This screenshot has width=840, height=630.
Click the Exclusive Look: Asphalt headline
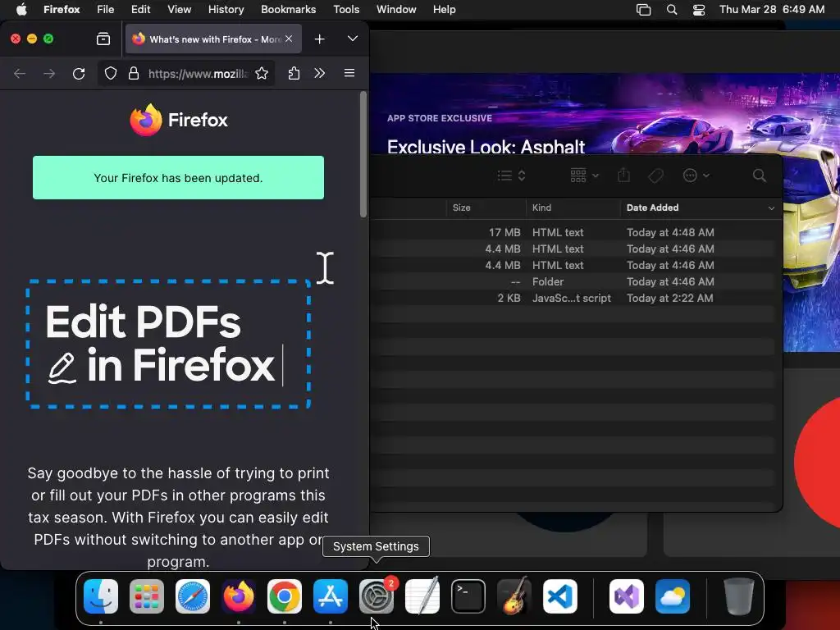[486, 147]
